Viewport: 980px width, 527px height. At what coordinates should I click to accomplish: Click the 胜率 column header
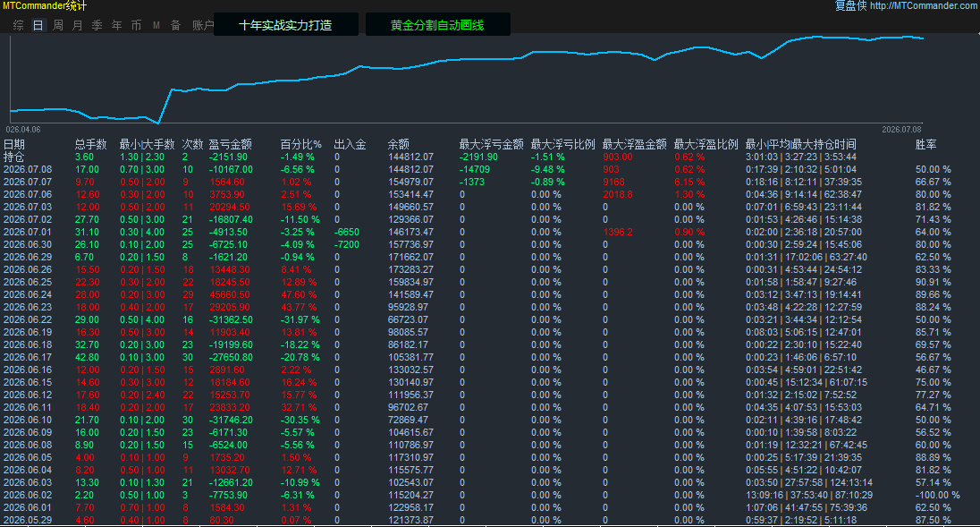coord(925,144)
